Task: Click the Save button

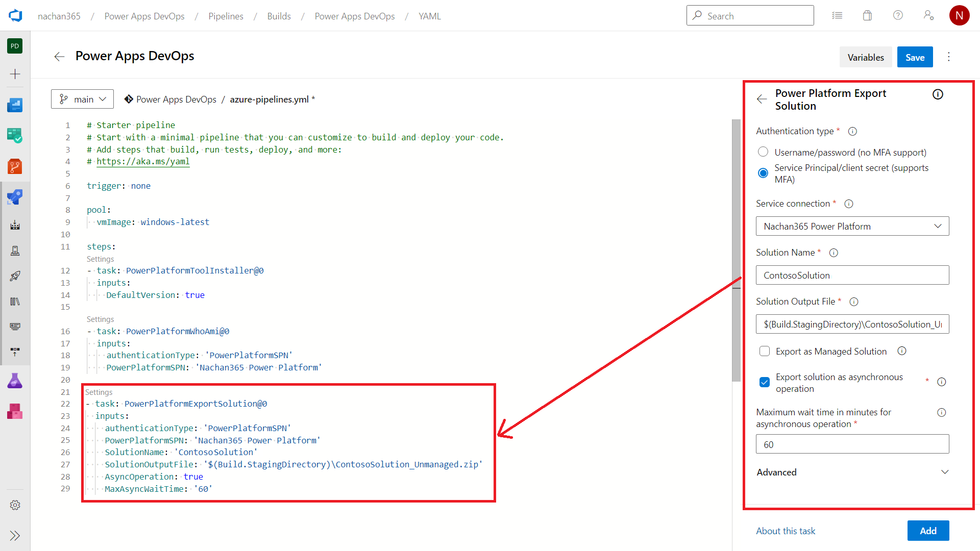Action: coord(915,57)
